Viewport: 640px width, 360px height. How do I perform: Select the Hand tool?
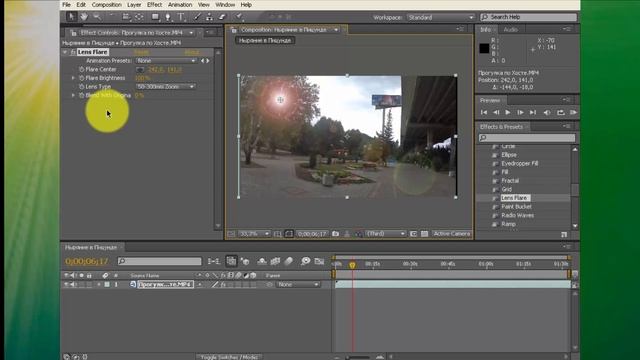(84, 17)
